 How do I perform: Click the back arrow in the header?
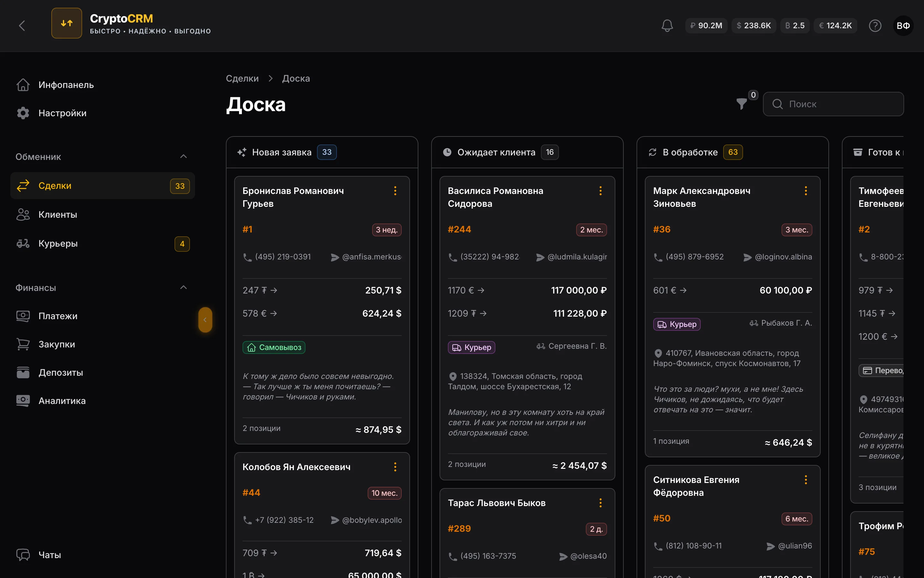click(22, 26)
